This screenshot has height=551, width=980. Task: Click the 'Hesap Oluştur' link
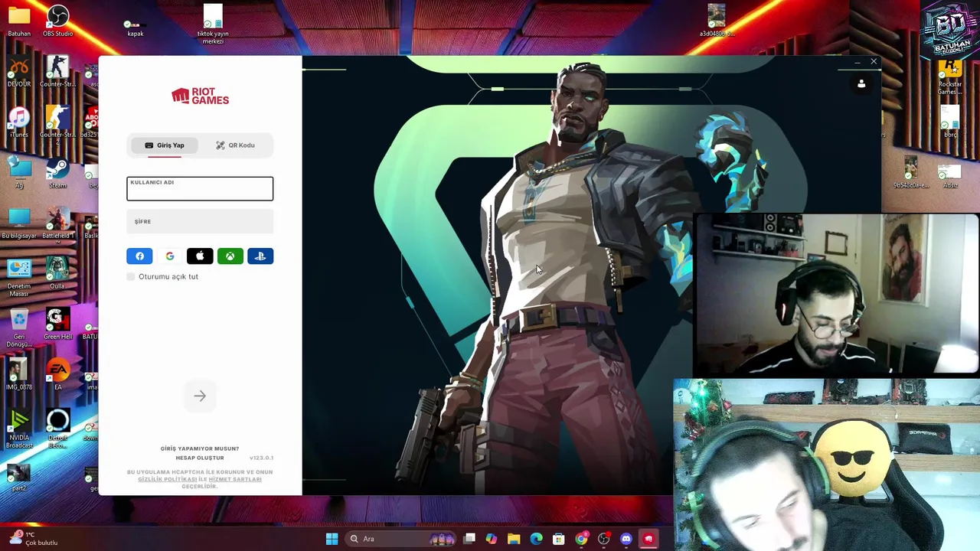coord(200,458)
